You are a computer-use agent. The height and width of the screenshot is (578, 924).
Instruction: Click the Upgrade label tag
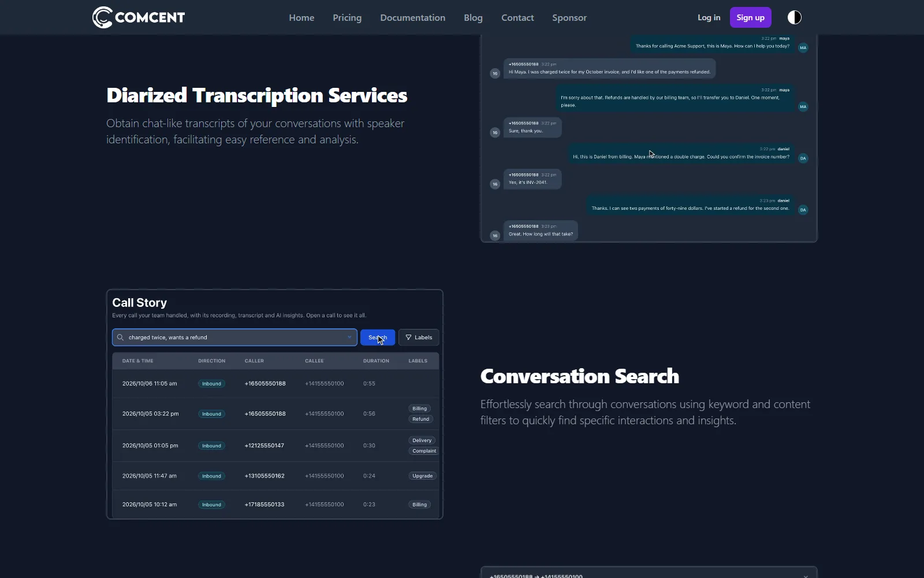tap(422, 476)
